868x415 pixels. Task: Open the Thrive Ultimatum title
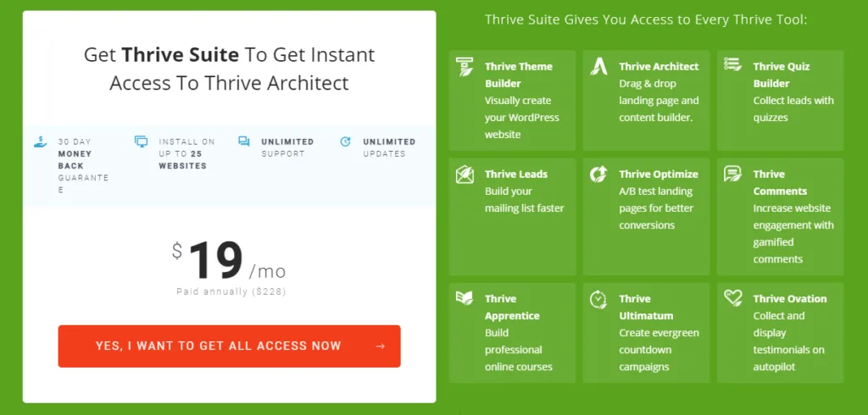(x=646, y=307)
